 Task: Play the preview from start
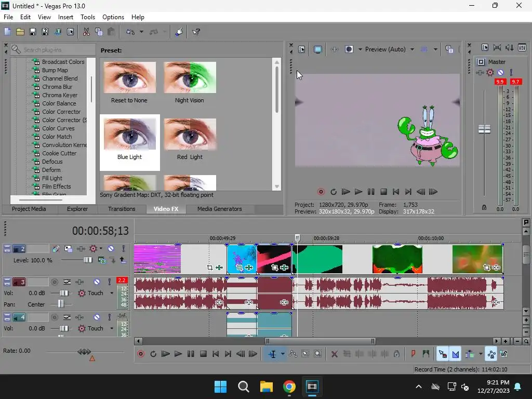(345, 192)
